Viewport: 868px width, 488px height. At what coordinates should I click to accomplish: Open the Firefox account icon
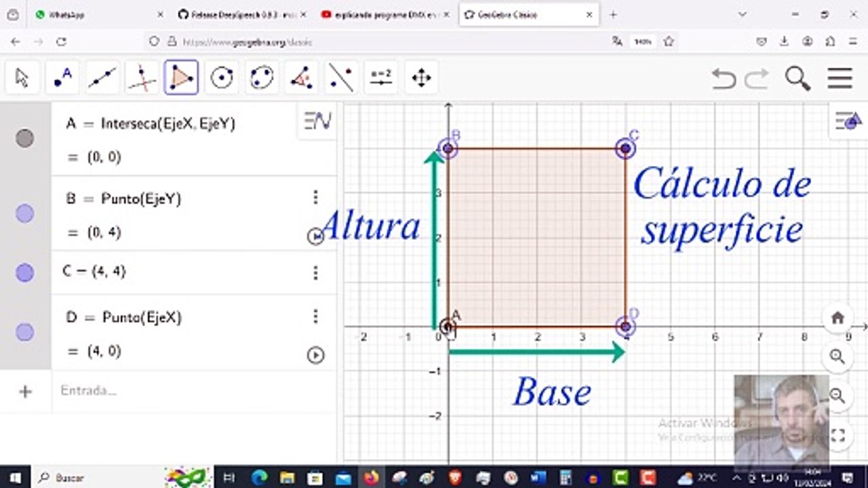(x=807, y=41)
